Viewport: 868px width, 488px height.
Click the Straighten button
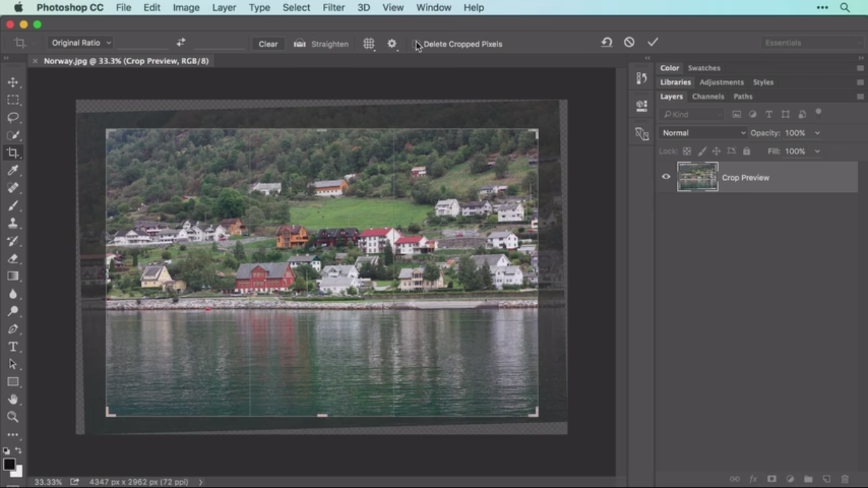[322, 44]
